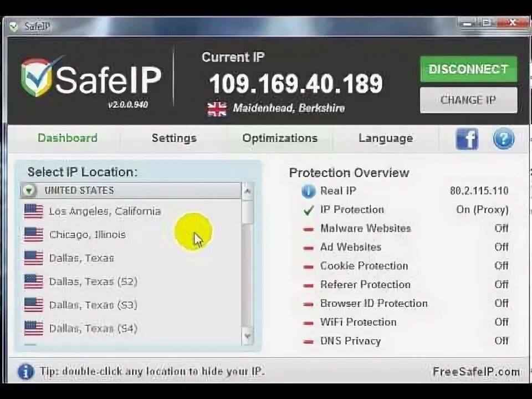532x399 pixels.
Task: Click the US flag for Chicago, Illinois
Action: coord(34,235)
